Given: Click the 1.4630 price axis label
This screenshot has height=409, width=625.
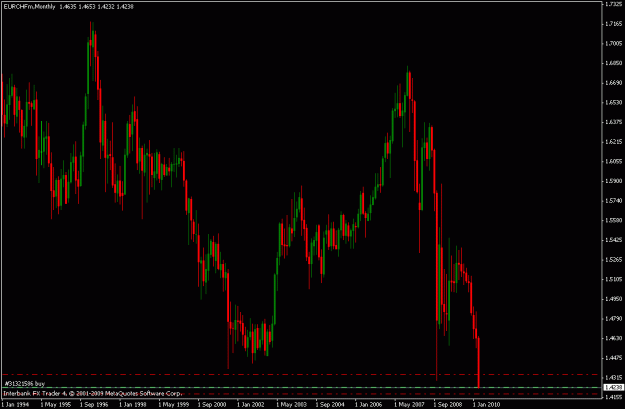Looking at the screenshot, I should tap(614, 338).
